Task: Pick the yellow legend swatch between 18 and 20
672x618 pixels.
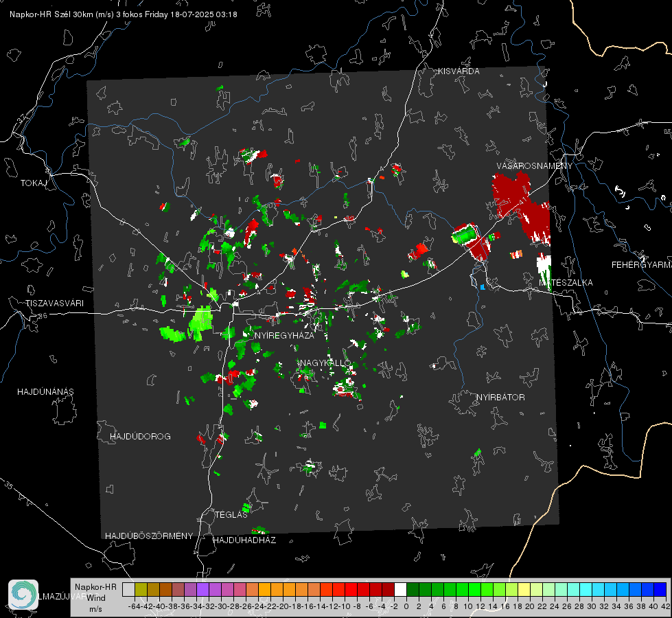Action: [x=524, y=589]
